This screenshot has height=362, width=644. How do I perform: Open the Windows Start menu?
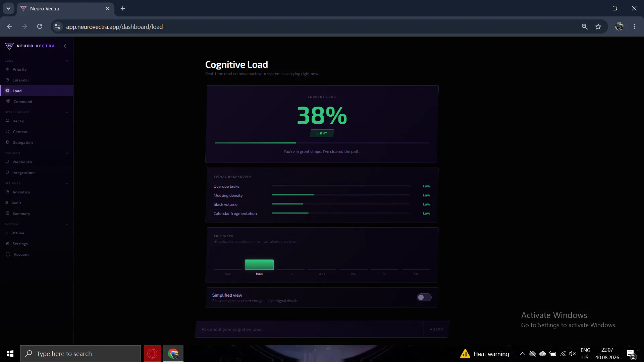(x=10, y=354)
